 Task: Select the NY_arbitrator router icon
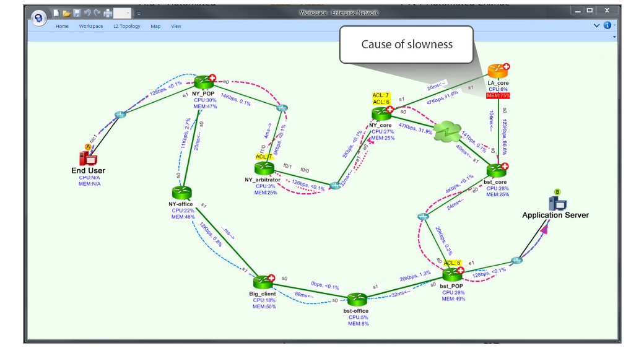pos(264,168)
